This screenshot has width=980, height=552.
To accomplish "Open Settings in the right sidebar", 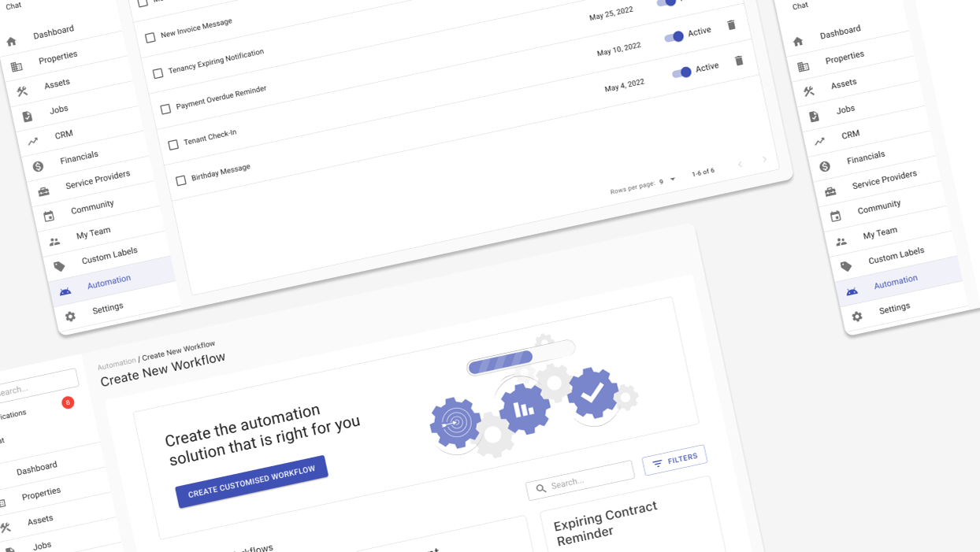I will [x=894, y=308].
